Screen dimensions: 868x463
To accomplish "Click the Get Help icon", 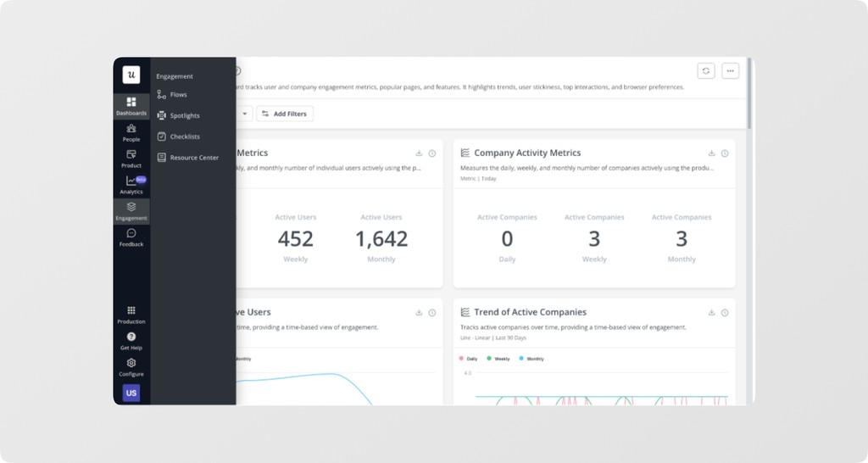I will coord(131,341).
